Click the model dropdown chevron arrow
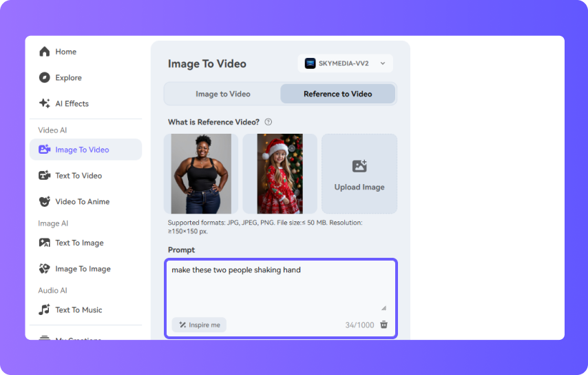Screen dimensions: 588x375 (383, 63)
